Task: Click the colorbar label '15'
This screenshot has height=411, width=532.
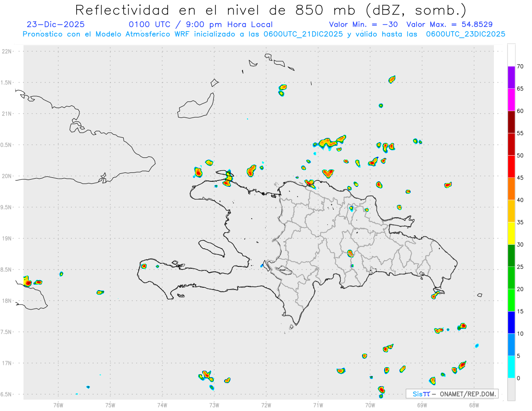Action: 520,311
